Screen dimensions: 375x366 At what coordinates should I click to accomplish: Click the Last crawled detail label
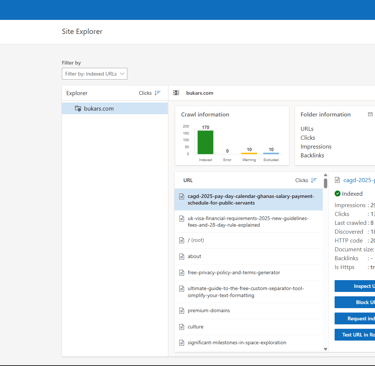350,223
